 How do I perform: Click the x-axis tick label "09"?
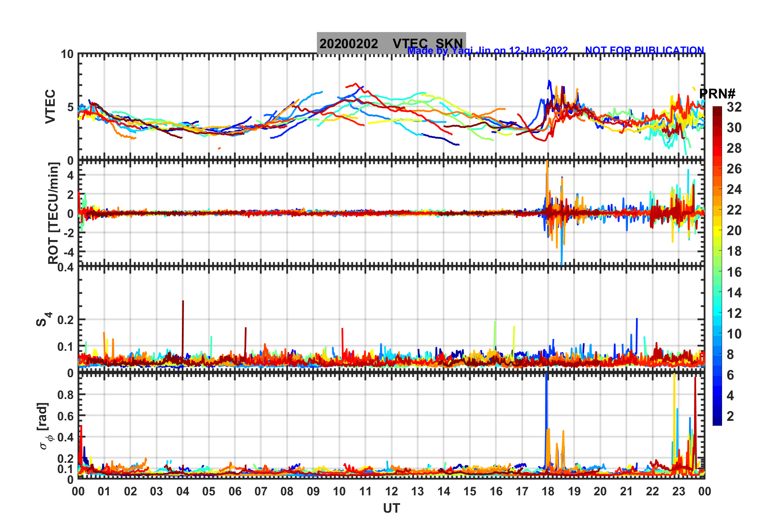coord(313,491)
